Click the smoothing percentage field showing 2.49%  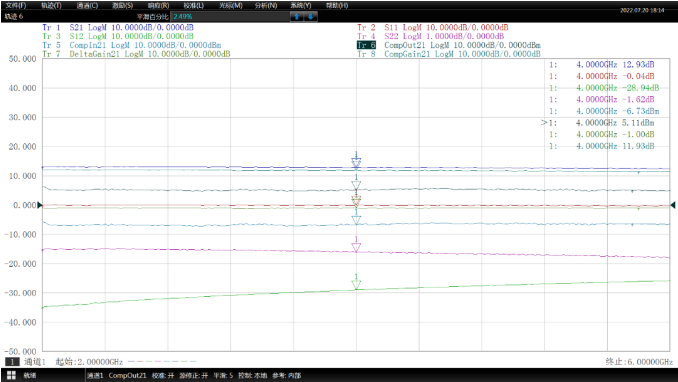click(230, 16)
